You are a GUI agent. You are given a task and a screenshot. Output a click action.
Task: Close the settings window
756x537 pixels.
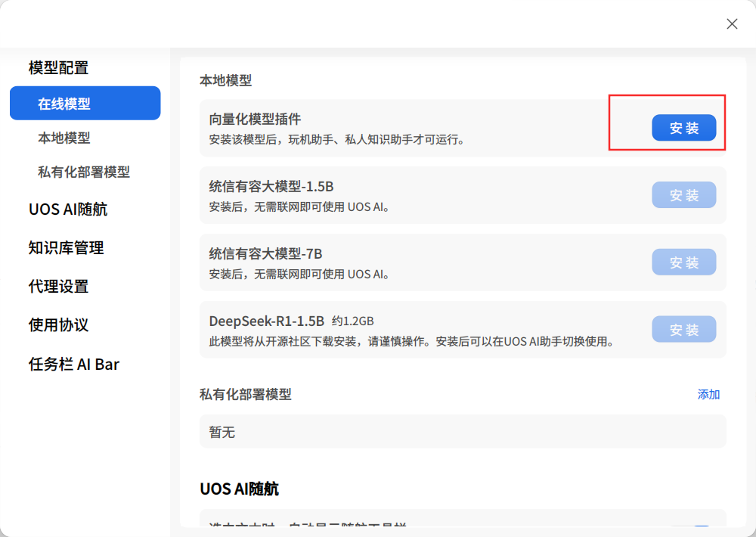tap(732, 23)
